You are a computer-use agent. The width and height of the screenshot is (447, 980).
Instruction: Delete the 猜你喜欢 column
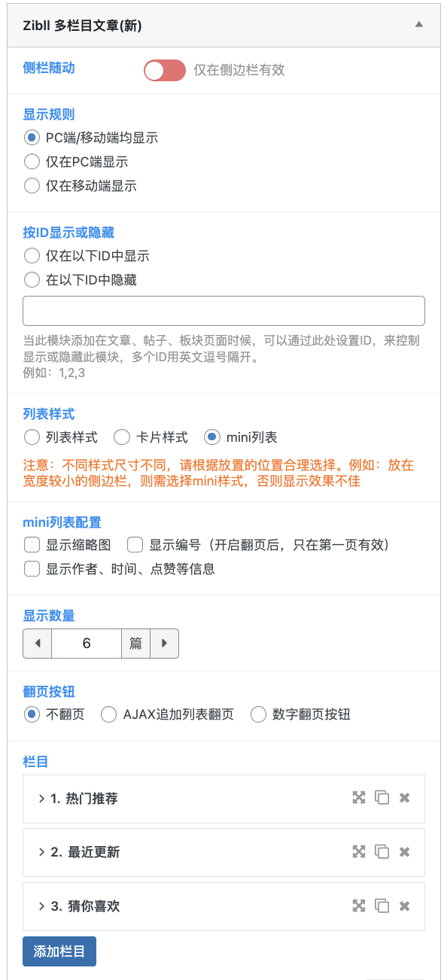[x=404, y=905]
